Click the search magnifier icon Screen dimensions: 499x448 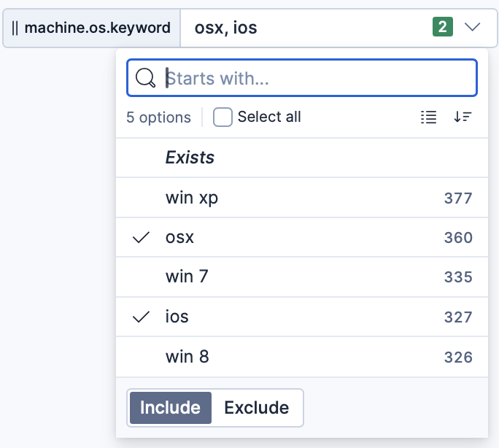(x=146, y=78)
